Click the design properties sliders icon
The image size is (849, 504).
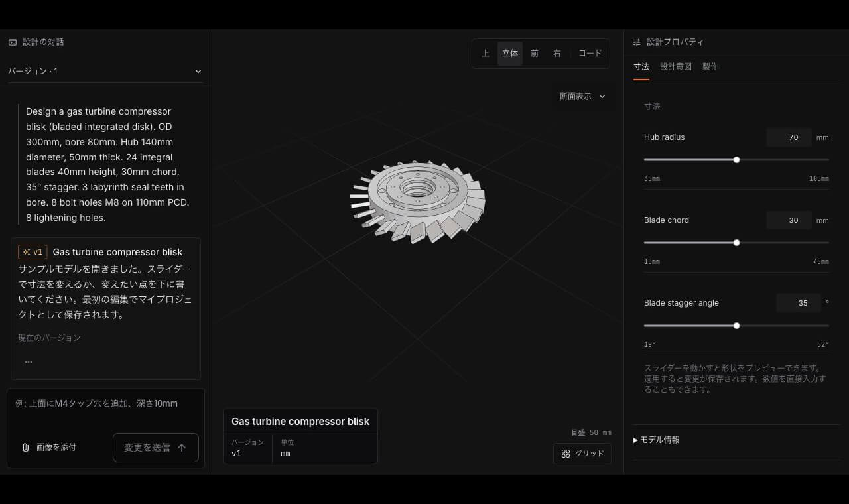(637, 42)
